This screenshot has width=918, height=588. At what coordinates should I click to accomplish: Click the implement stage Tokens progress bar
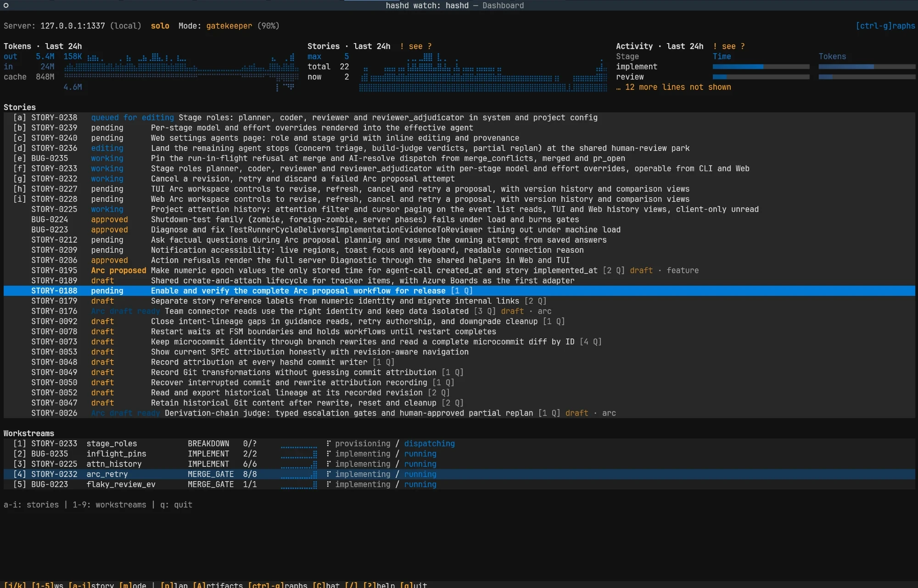(x=867, y=67)
